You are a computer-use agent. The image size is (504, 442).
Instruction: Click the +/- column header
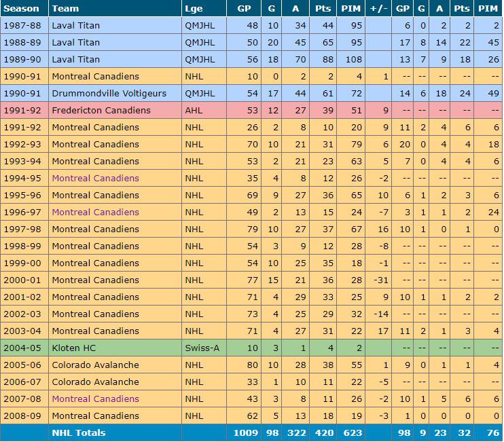pyautogui.click(x=378, y=8)
